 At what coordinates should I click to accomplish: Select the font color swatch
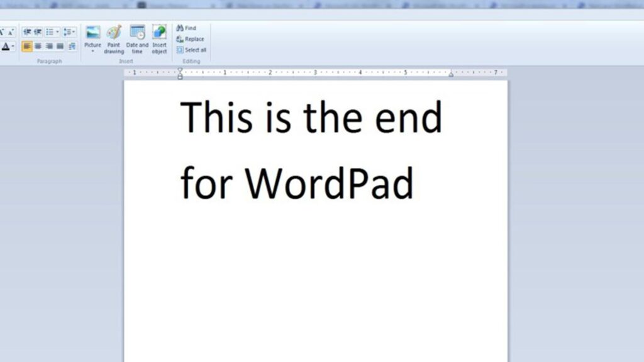(x=4, y=46)
